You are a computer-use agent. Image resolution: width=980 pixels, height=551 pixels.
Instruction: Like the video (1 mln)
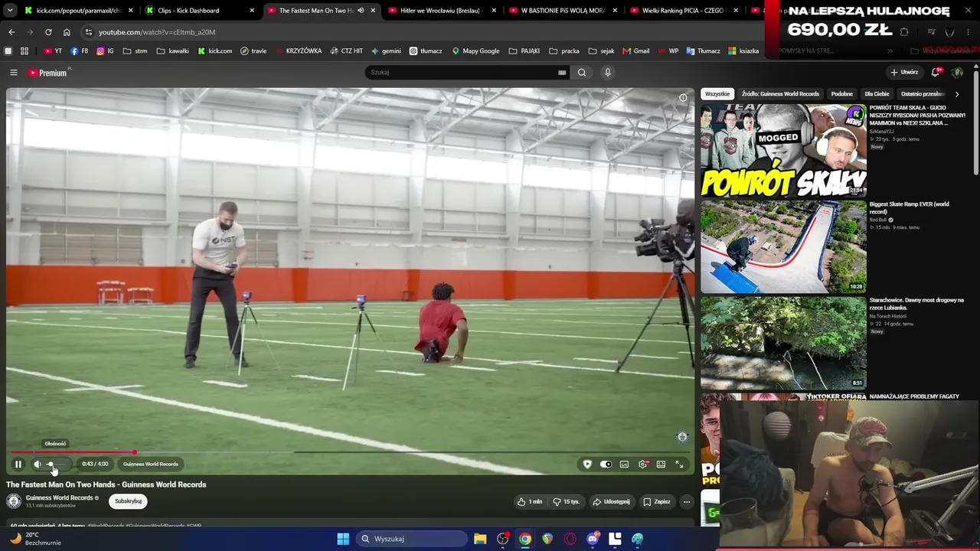pos(530,502)
